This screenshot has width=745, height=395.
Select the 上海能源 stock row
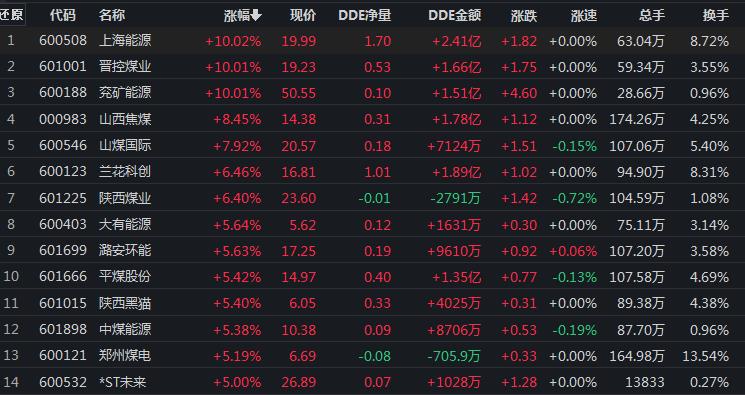click(x=372, y=41)
